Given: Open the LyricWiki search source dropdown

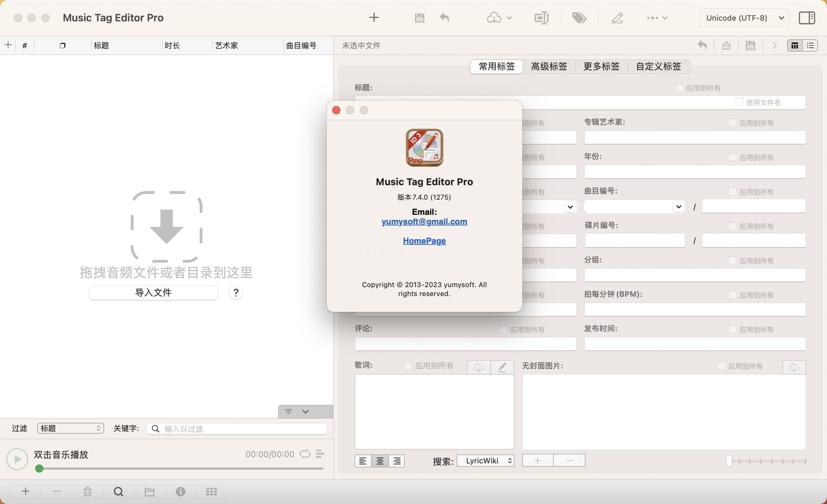Looking at the screenshot, I should click(x=485, y=461).
